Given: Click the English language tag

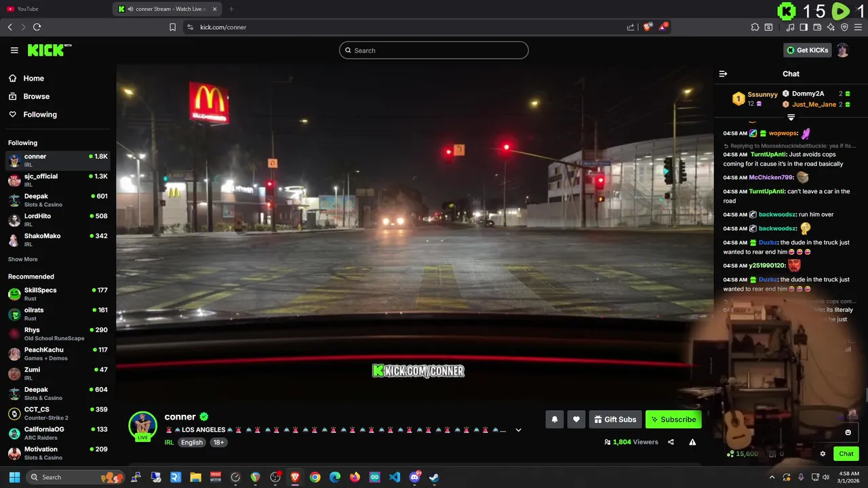Looking at the screenshot, I should 192,442.
